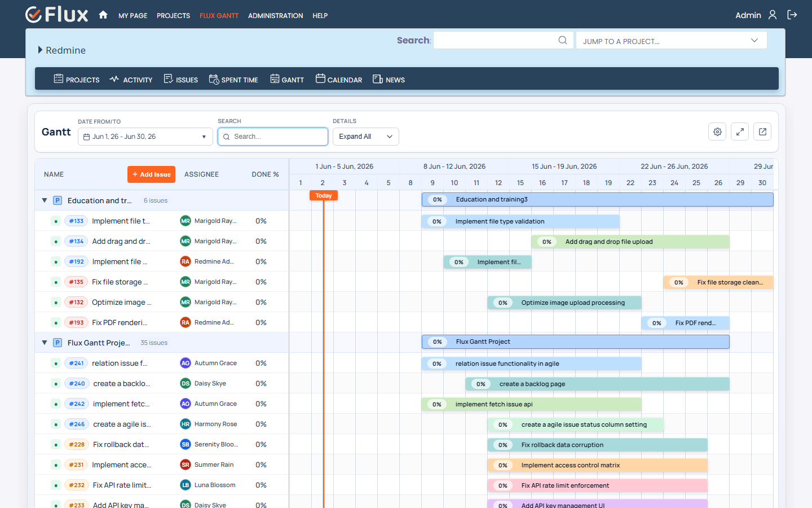Collapse the Flux Gantt Project group
The image size is (812, 508).
[x=45, y=343]
